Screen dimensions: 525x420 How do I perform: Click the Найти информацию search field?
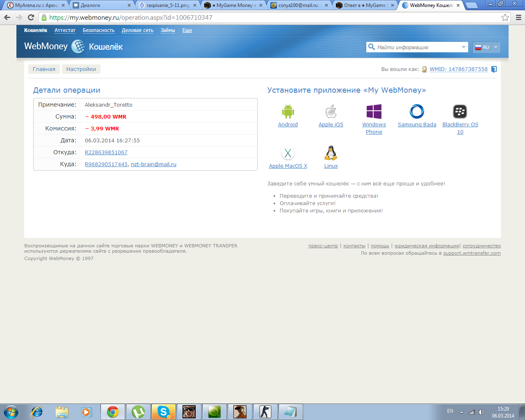(x=417, y=47)
